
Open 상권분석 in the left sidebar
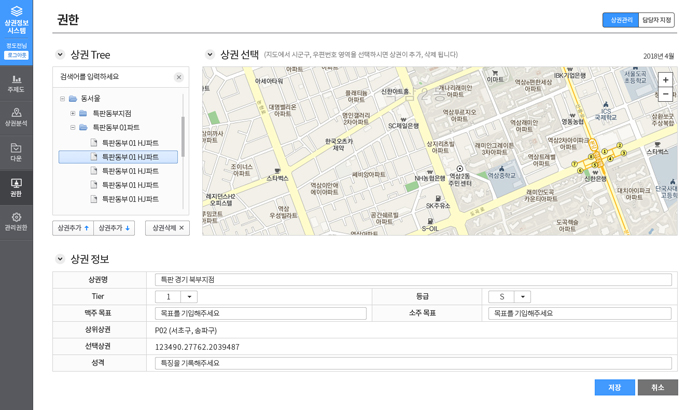coord(16,117)
